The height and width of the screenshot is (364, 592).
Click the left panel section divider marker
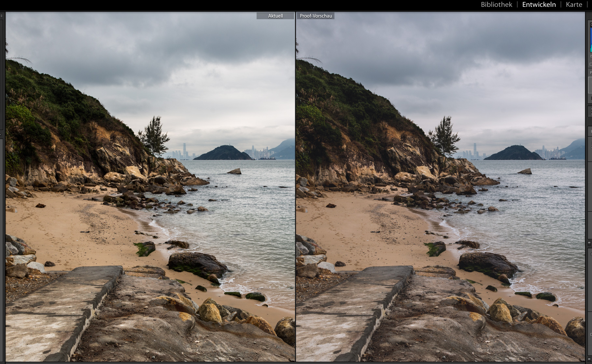pos(1,134)
